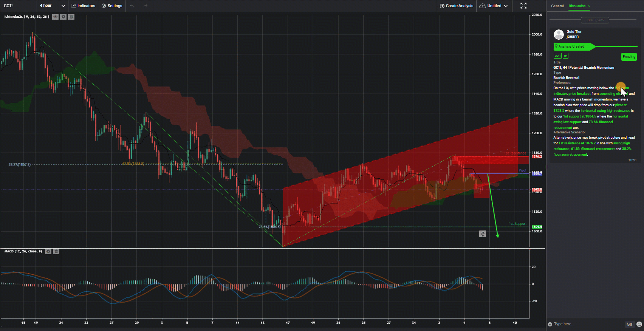This screenshot has width=644, height=331.
Task: Click the 2000.0 price axis label
Action: pyautogui.click(x=537, y=34)
